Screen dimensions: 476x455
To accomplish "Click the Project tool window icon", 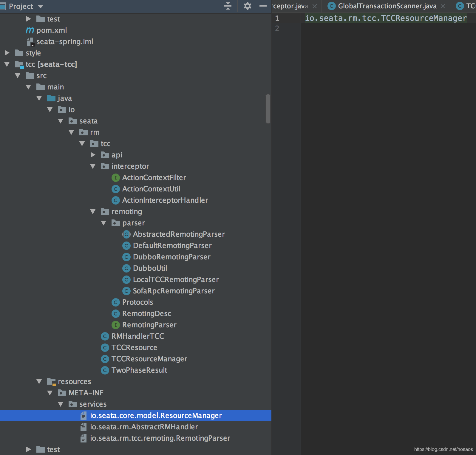I will point(3,6).
